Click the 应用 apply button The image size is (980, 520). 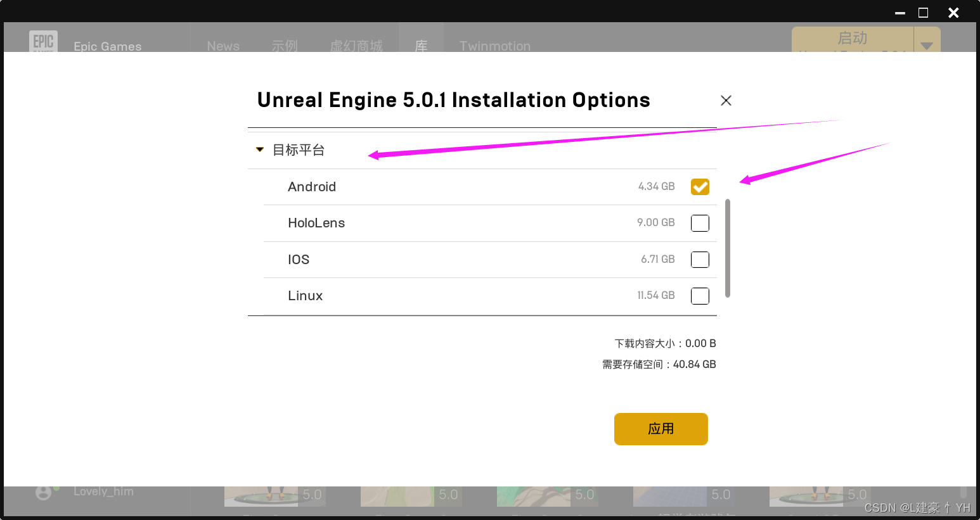click(661, 429)
